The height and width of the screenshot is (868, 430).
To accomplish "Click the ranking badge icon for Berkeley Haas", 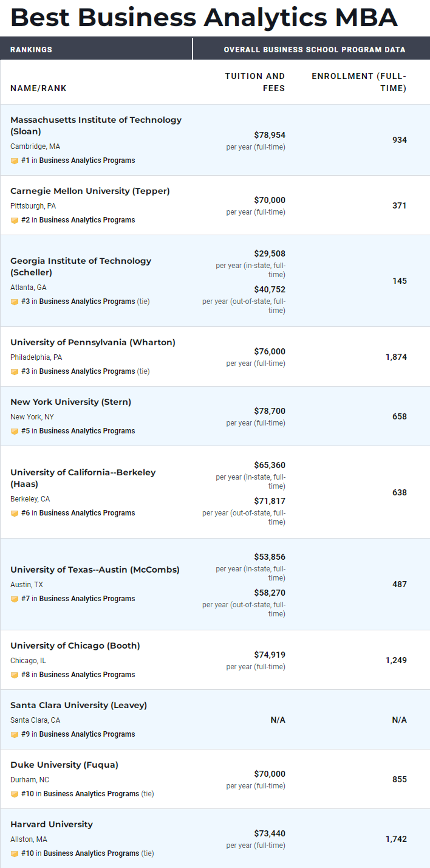I will tap(15, 514).
